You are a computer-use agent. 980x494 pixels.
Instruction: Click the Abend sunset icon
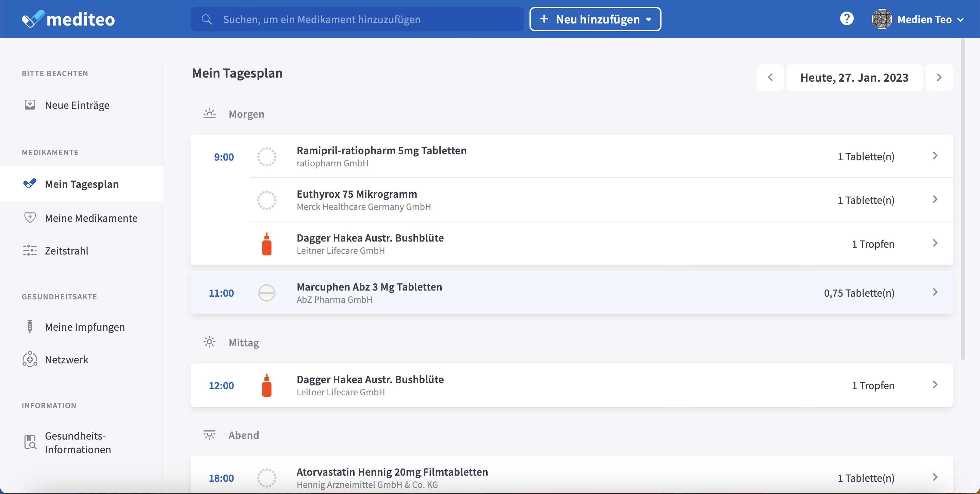[209, 435]
